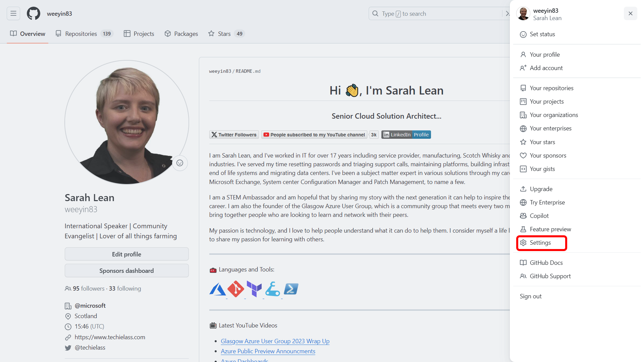Click the GitHub home/octocat icon

34,14
